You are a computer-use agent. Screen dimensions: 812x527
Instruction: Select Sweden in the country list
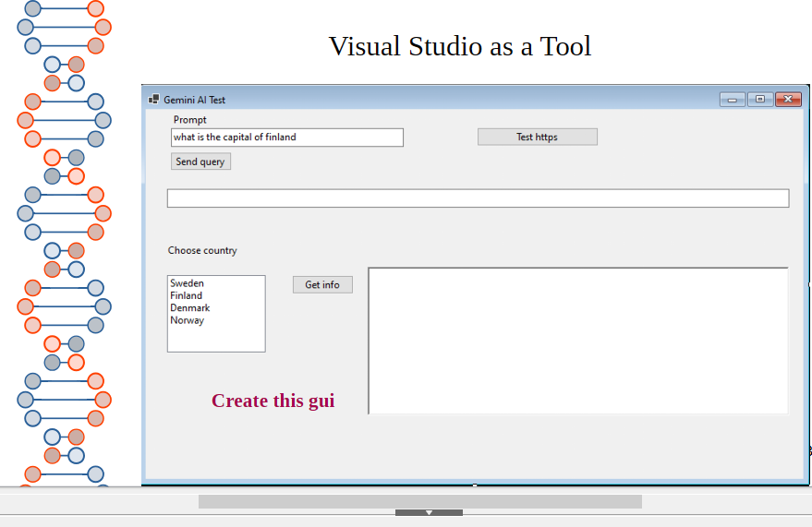coord(188,283)
